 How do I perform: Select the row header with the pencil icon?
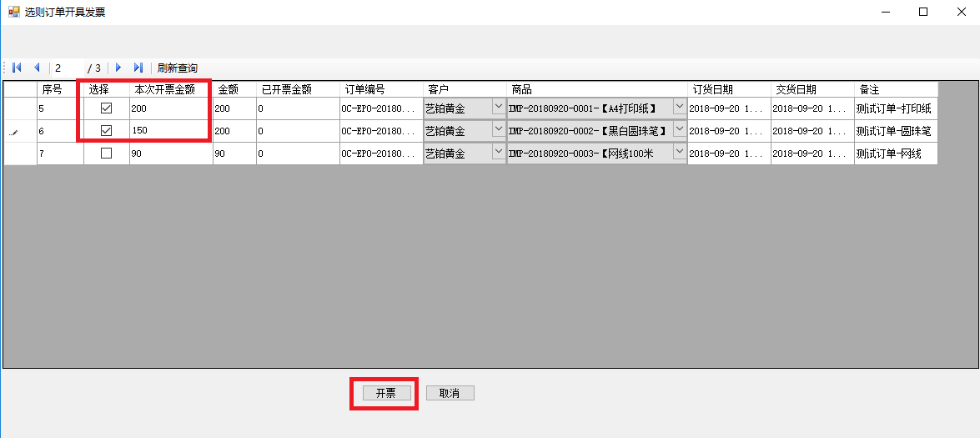(x=20, y=131)
